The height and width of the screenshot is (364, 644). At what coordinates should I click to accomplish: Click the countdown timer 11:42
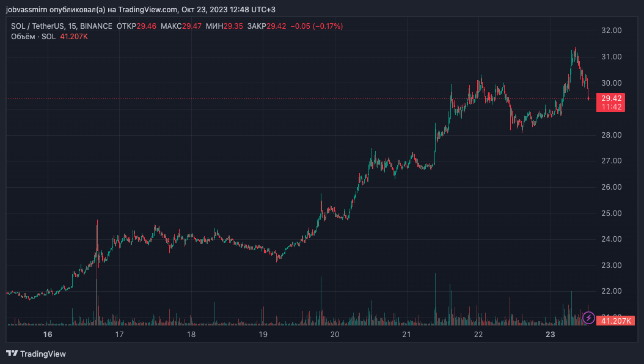click(x=611, y=107)
